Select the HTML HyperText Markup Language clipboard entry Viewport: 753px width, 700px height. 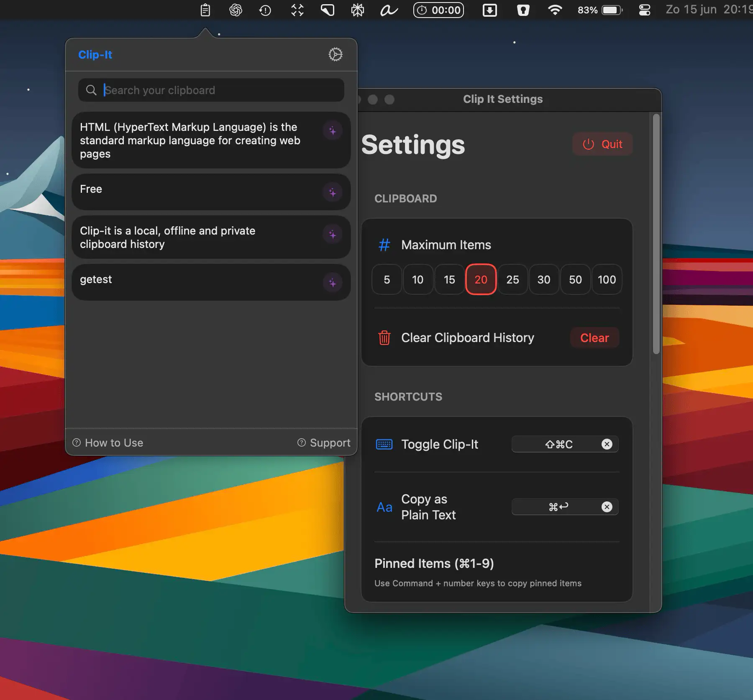[x=211, y=140]
